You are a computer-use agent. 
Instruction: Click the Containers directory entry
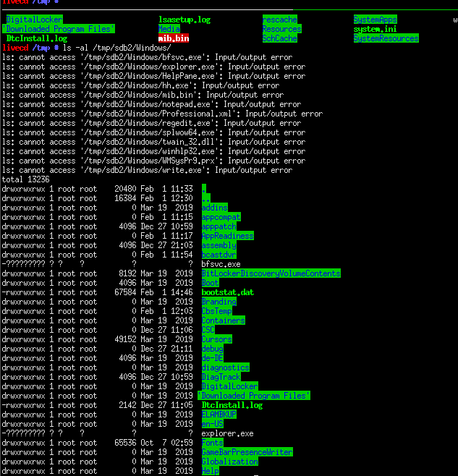coord(224,321)
